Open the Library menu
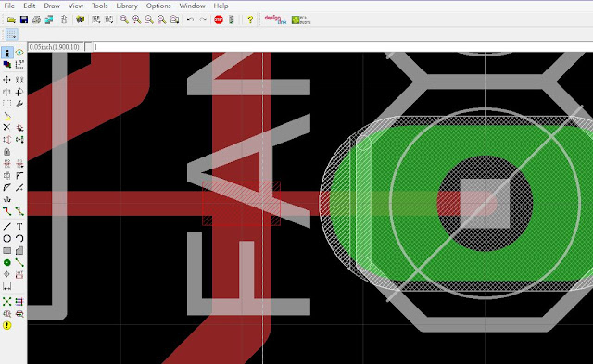Viewport: 593px width, 364px height. pyautogui.click(x=127, y=6)
